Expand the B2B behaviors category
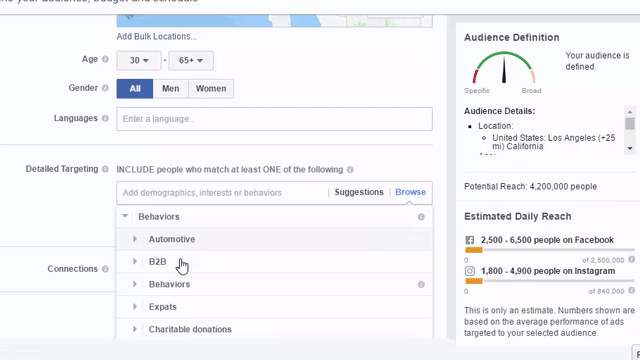 click(x=135, y=262)
